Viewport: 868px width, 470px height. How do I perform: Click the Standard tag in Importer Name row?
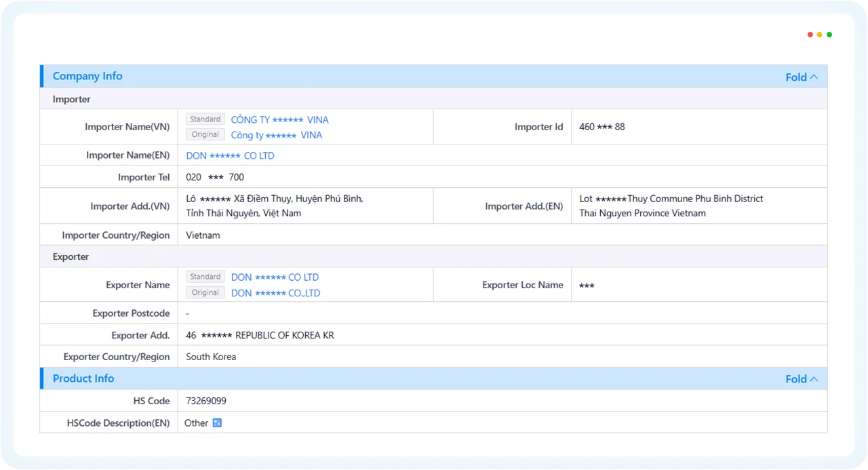(x=205, y=119)
